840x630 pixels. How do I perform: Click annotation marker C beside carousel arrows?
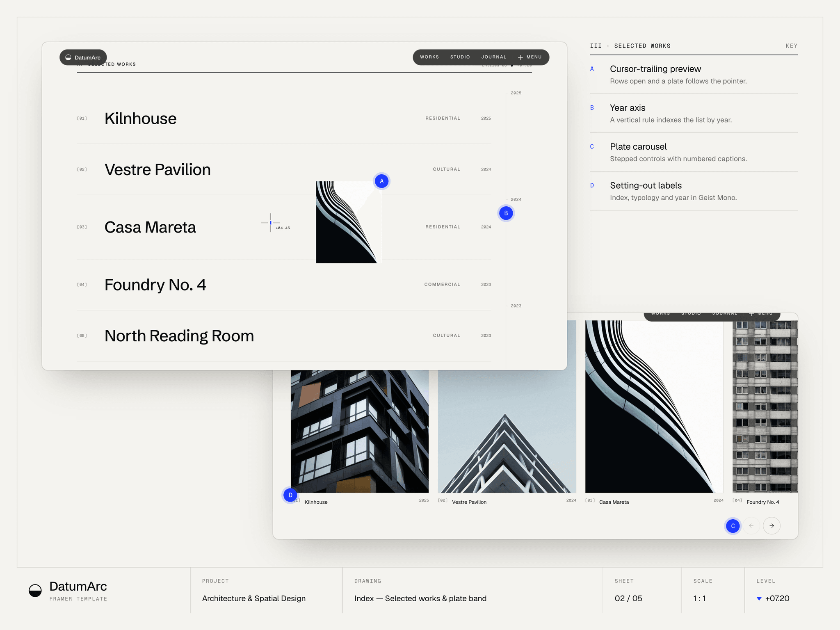(733, 526)
